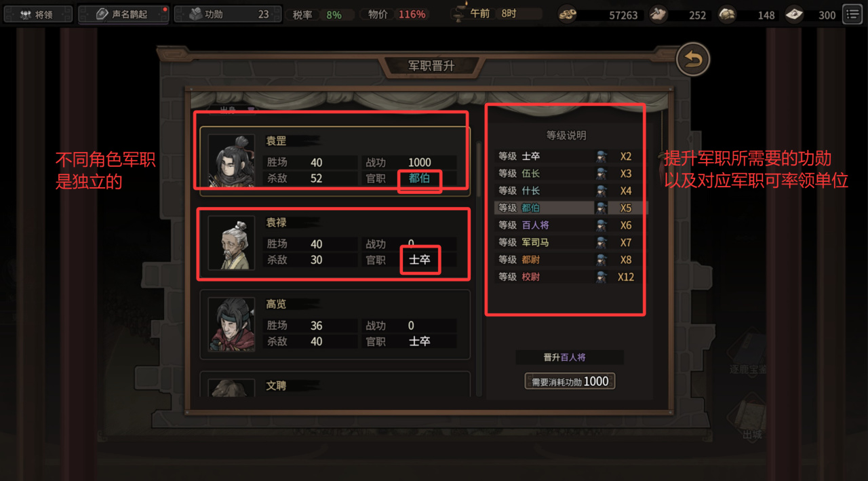Open the list menu icon at top right

pos(852,14)
